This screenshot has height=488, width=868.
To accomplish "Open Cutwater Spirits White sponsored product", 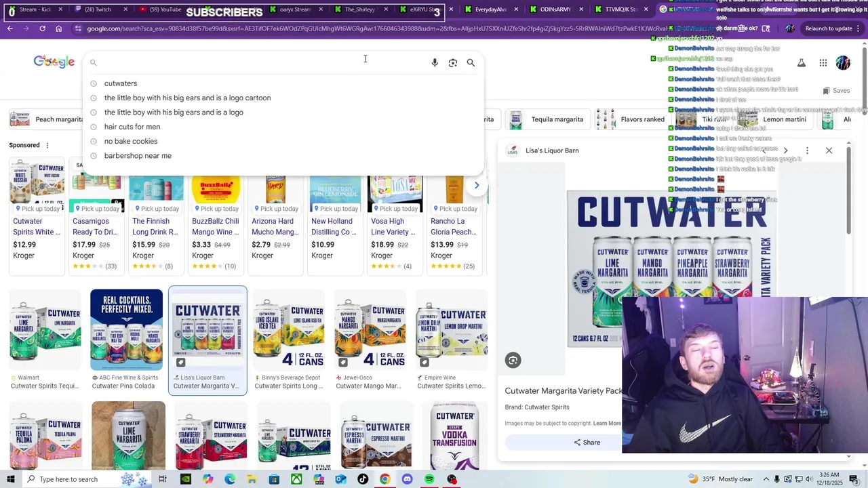I will [x=37, y=217].
